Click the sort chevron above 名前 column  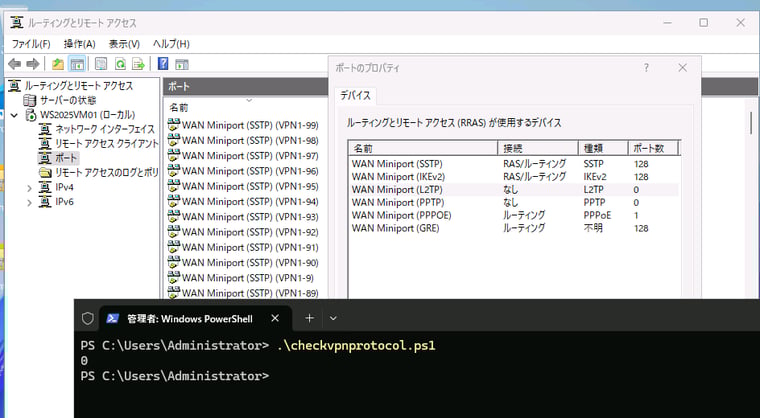pos(249,100)
